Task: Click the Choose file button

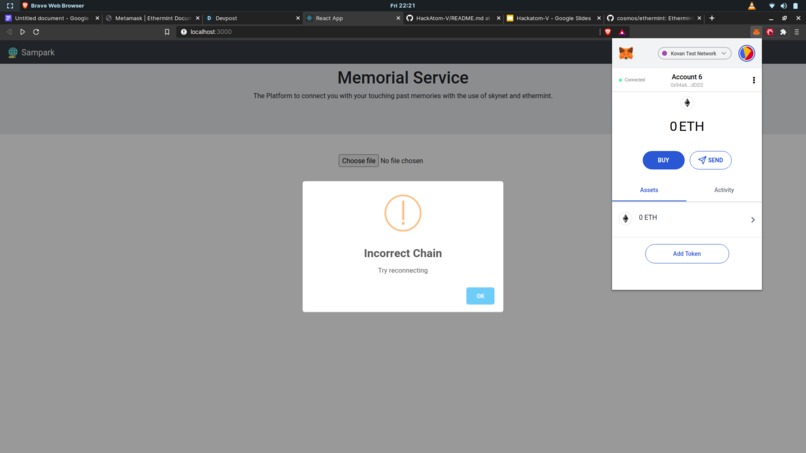Action: (x=358, y=160)
